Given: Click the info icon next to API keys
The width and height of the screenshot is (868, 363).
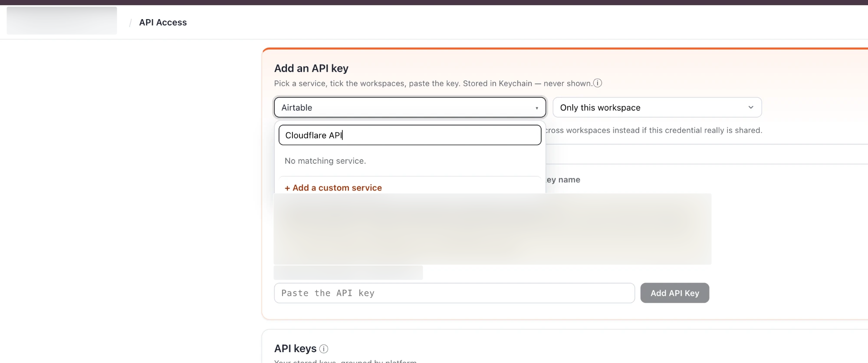Looking at the screenshot, I should coord(324,349).
